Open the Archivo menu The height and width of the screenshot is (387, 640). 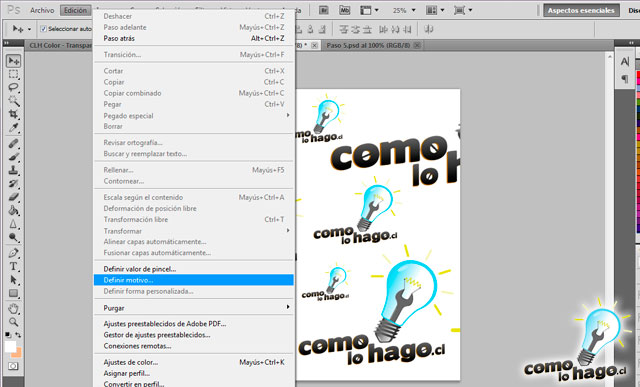(x=42, y=10)
